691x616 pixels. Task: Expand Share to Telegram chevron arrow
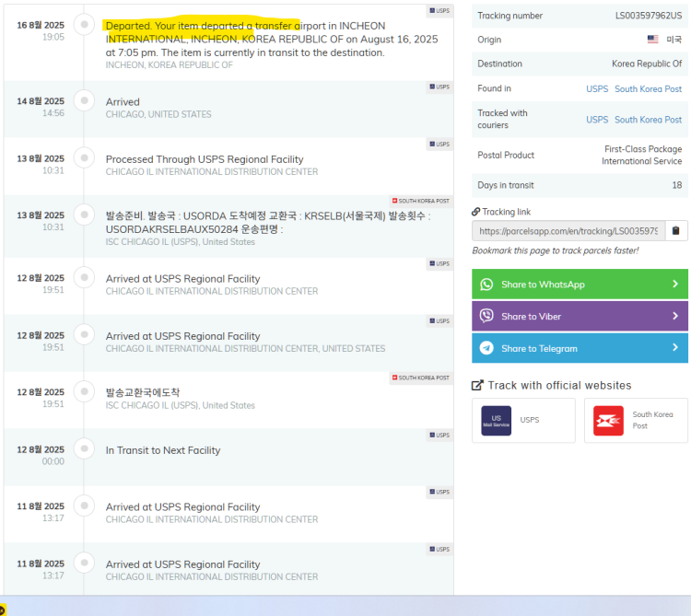675,347
